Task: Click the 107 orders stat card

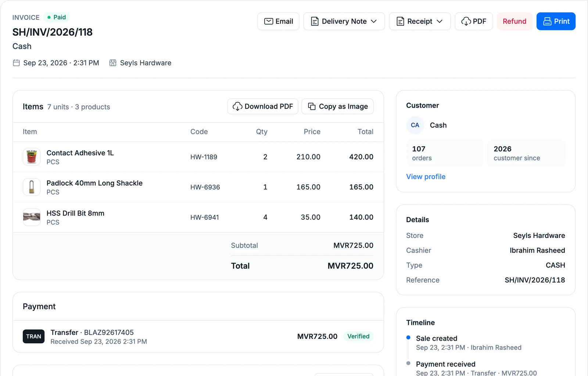Action: coord(445,153)
